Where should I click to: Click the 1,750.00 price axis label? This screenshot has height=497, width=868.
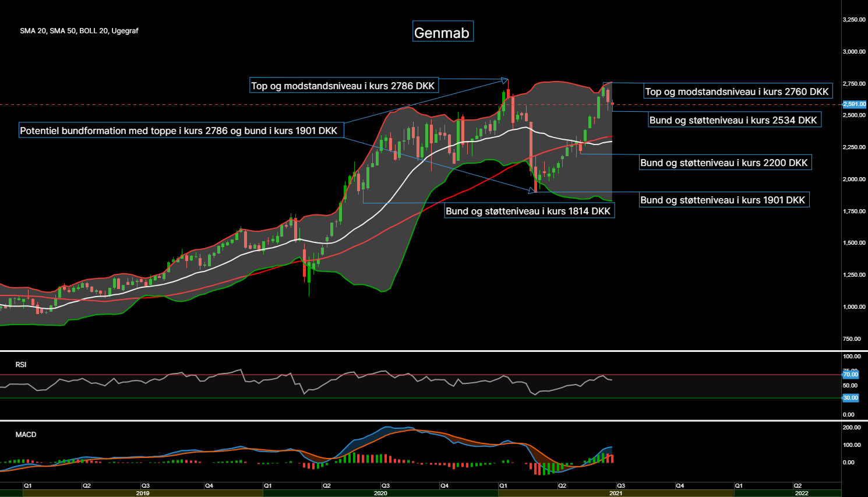854,212
